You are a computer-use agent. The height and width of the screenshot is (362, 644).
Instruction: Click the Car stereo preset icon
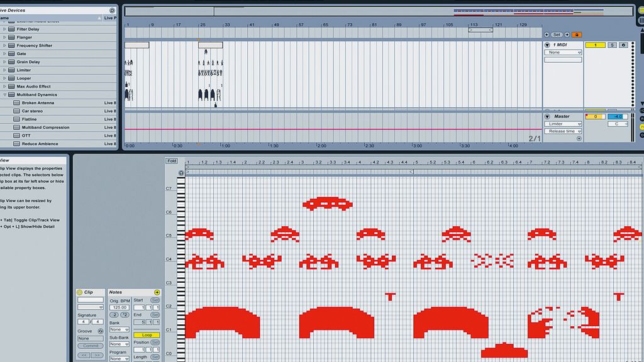click(x=16, y=111)
